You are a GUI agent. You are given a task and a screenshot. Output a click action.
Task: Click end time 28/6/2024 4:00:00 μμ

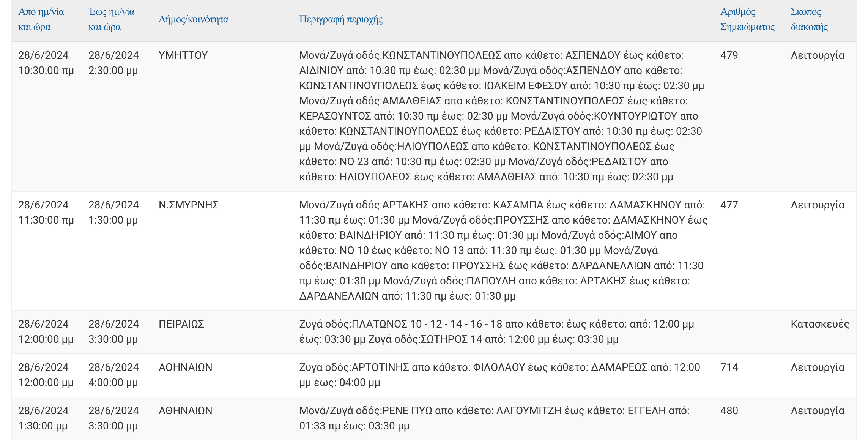(x=113, y=375)
